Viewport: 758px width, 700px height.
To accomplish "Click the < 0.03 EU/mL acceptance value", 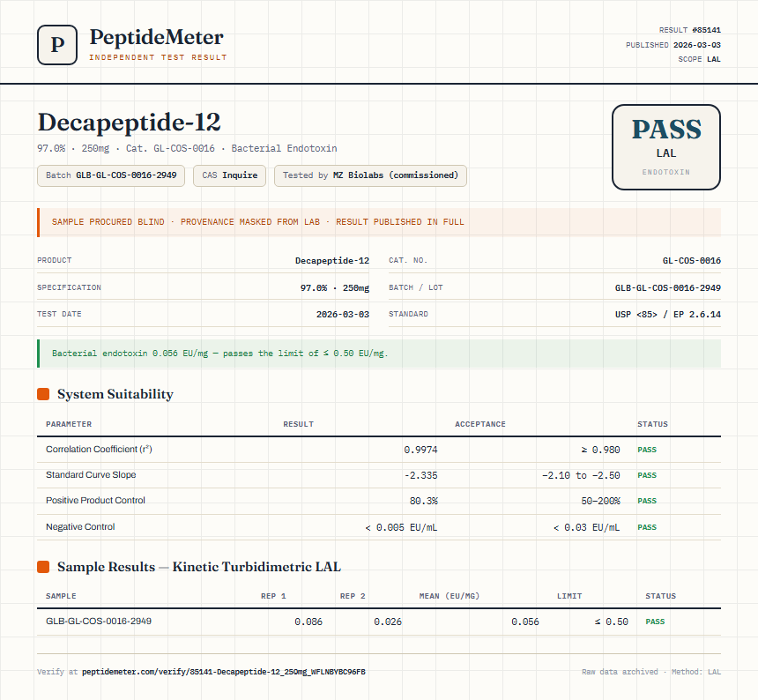I will 586,527.
